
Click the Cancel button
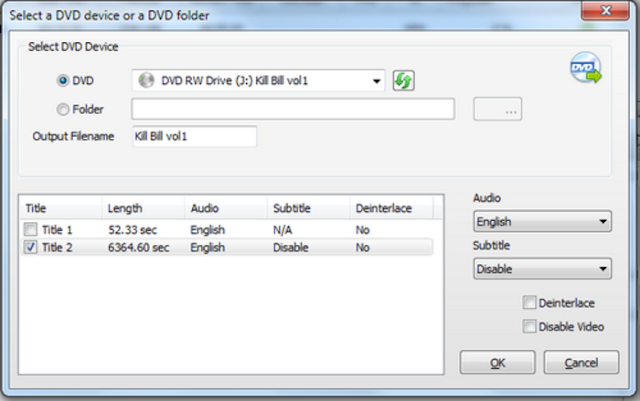pos(581,362)
